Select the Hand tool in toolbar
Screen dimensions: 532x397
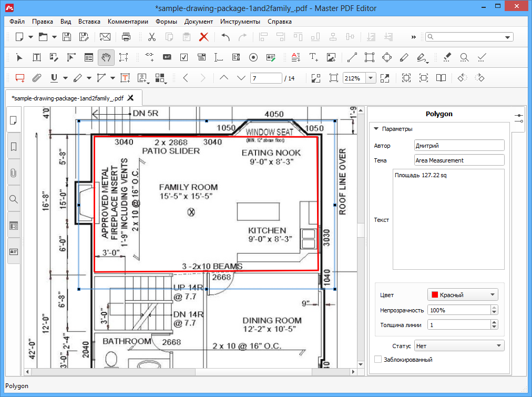[106, 57]
